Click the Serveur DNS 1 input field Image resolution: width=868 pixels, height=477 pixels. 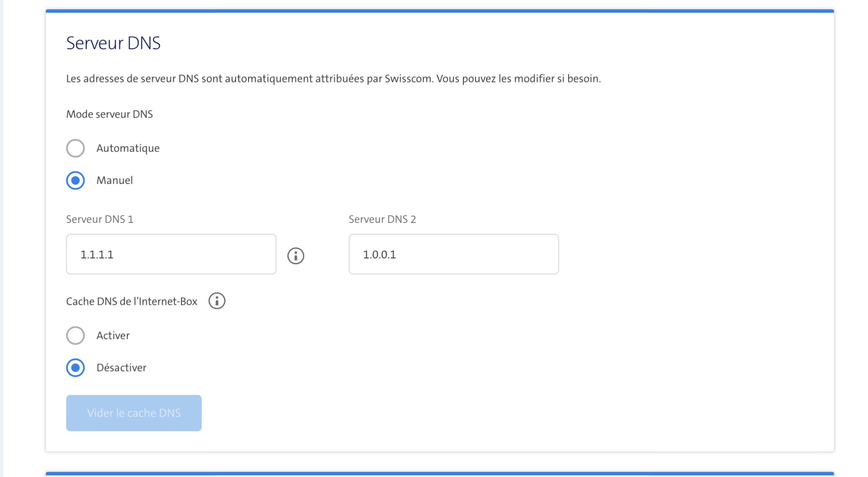point(171,254)
